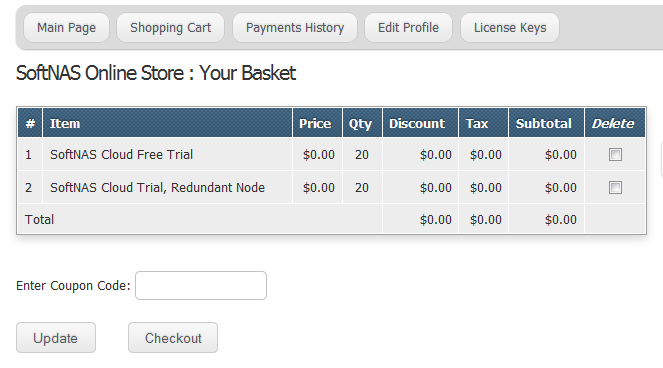
Task: Check delete box for SoftNAS Cloud Free Trial
Action: [615, 155]
